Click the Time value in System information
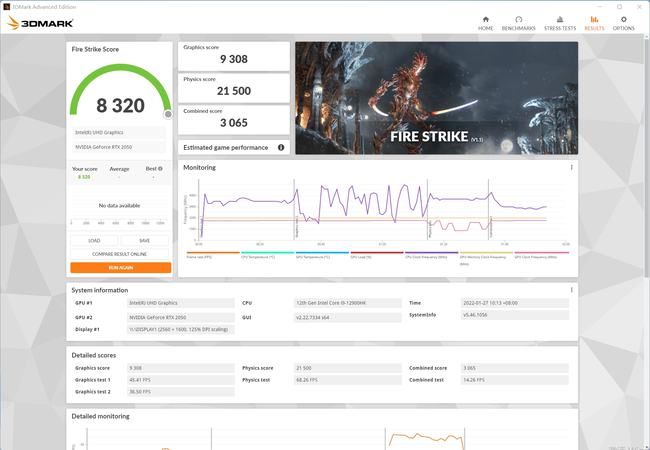The height and width of the screenshot is (450, 650). (x=514, y=303)
